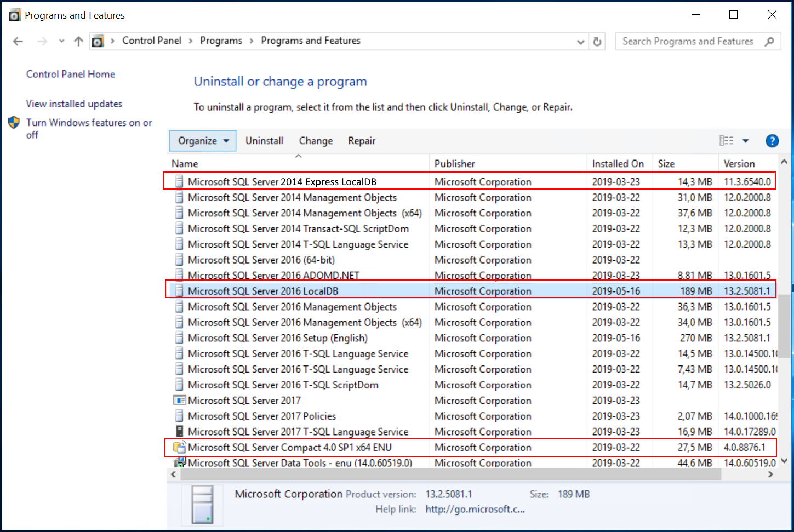The height and width of the screenshot is (532, 794).
Task: Click the Change toolbar button
Action: 316,141
